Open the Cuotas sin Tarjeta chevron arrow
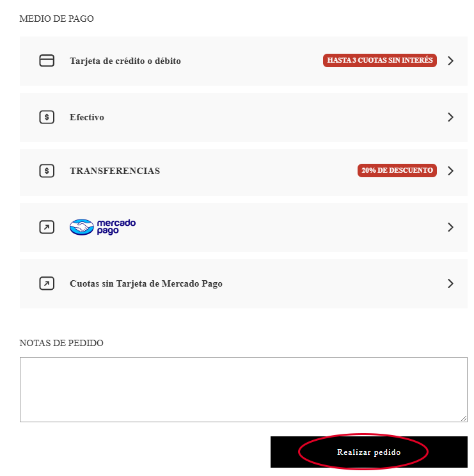 click(450, 283)
